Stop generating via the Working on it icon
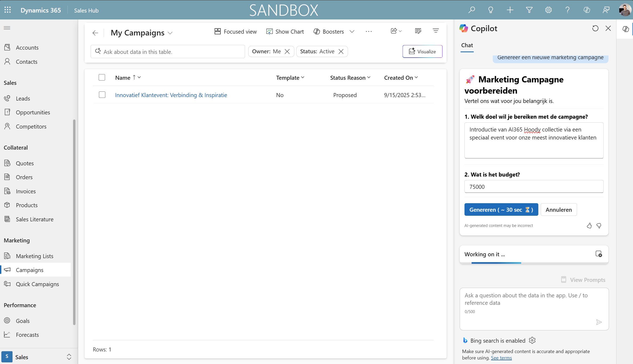633x364 pixels. tap(599, 254)
